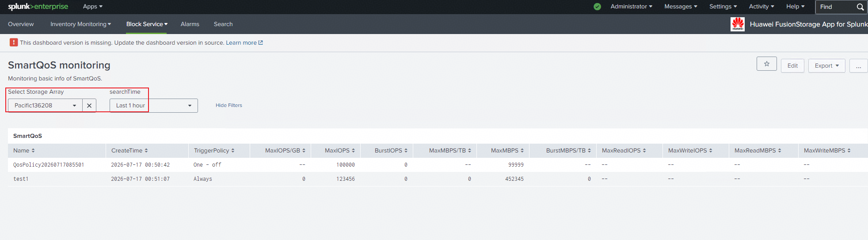Click the SmartQoS panel title
The image size is (868, 240).
pyautogui.click(x=27, y=136)
